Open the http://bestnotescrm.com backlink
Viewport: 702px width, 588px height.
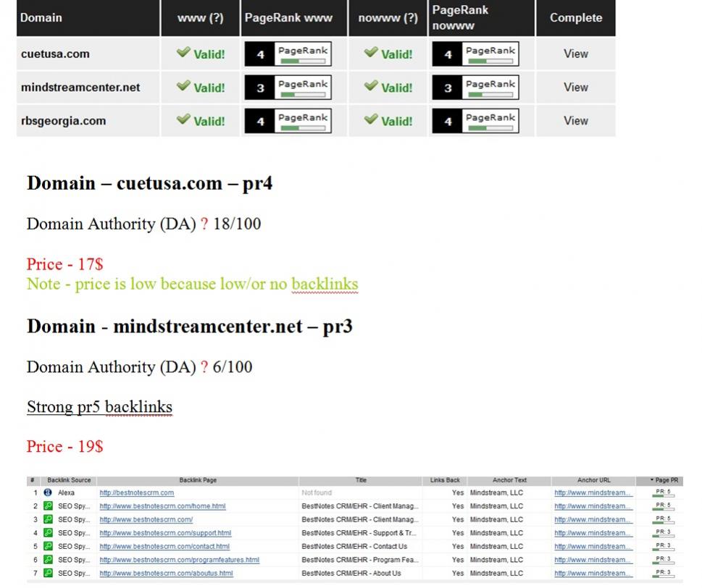click(x=136, y=492)
